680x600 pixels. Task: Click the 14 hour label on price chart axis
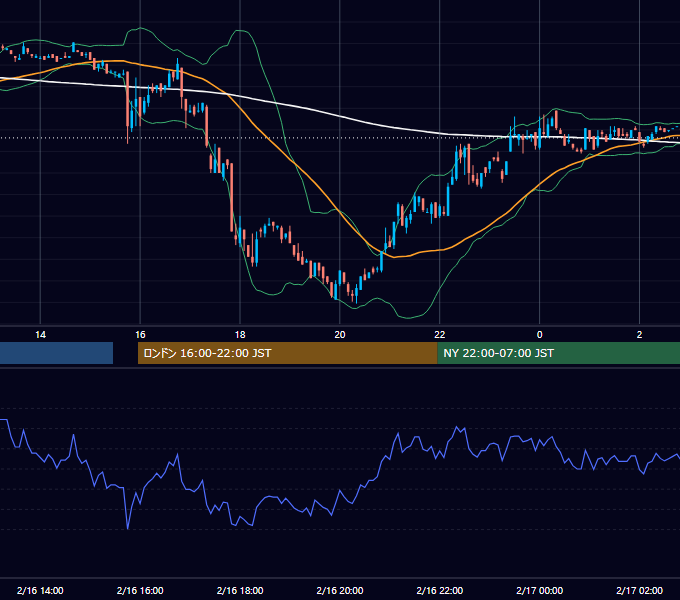(x=40, y=335)
